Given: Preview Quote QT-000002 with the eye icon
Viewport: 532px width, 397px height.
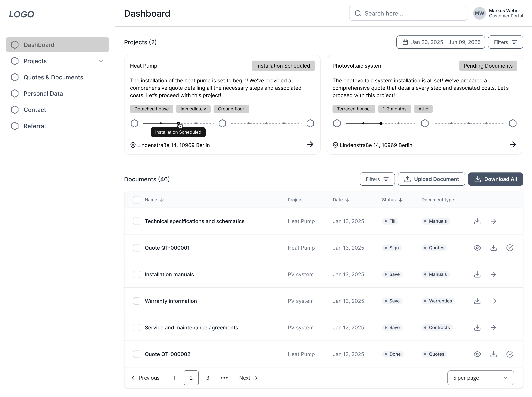Looking at the screenshot, I should tap(477, 354).
